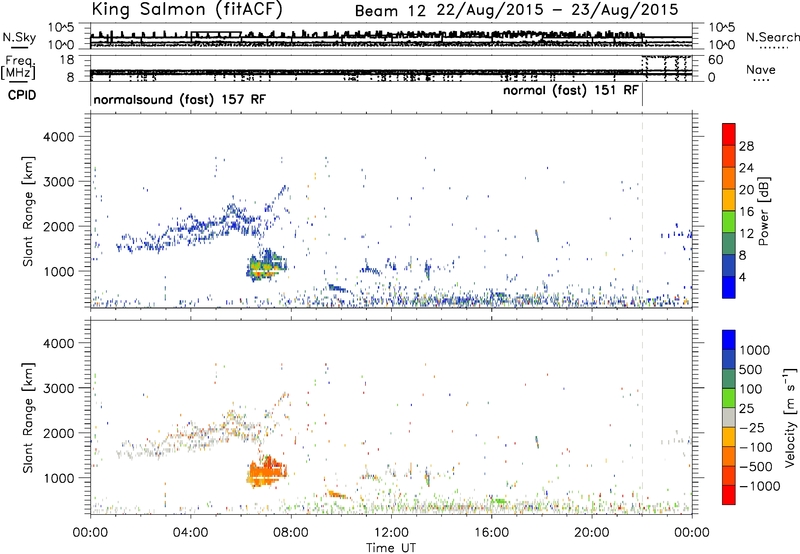Click the 16:00 time tick label
800x554 pixels.
click(491, 533)
